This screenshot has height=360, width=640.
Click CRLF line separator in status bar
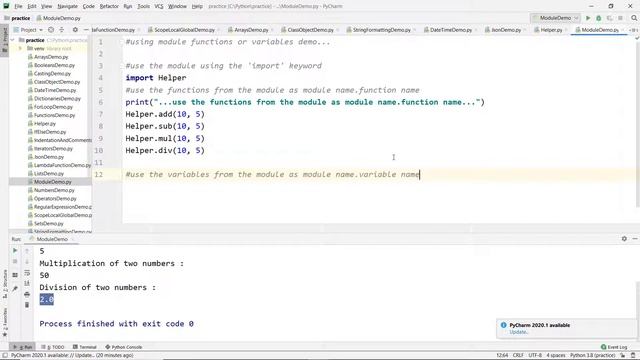pos(518,356)
